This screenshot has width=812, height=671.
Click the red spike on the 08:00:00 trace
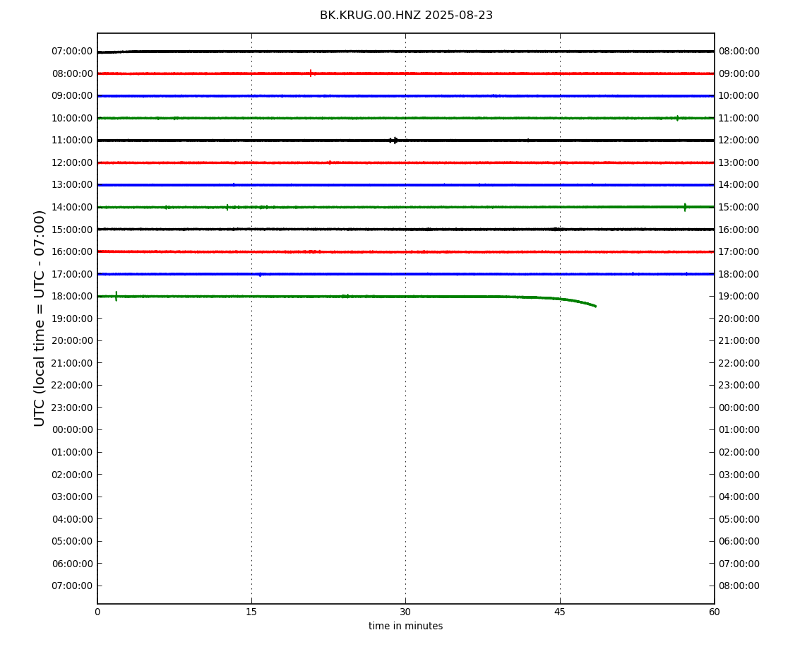click(x=311, y=73)
